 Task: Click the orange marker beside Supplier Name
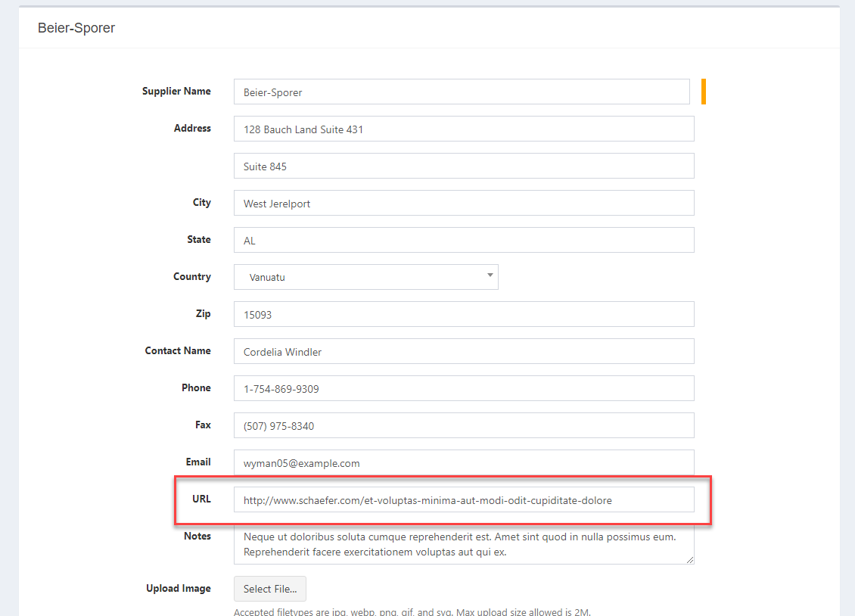click(x=702, y=91)
